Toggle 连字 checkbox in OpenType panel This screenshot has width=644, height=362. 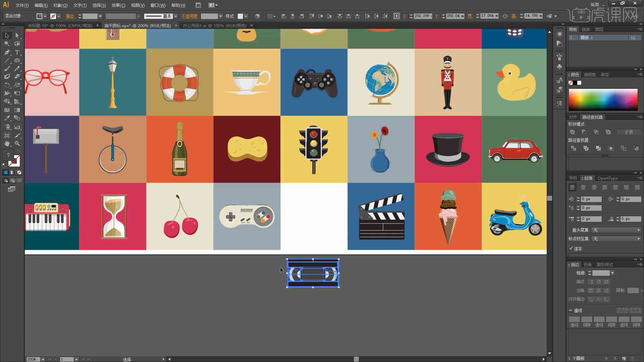571,248
